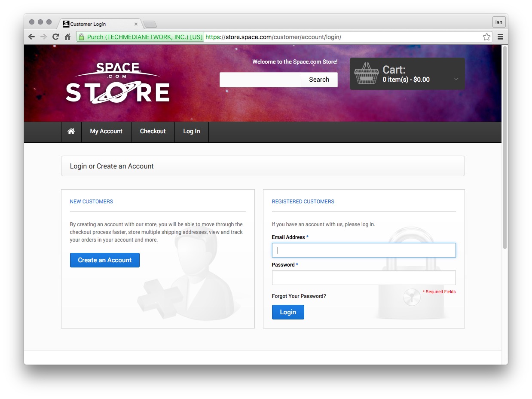Click into the Email Address field

[x=364, y=250]
